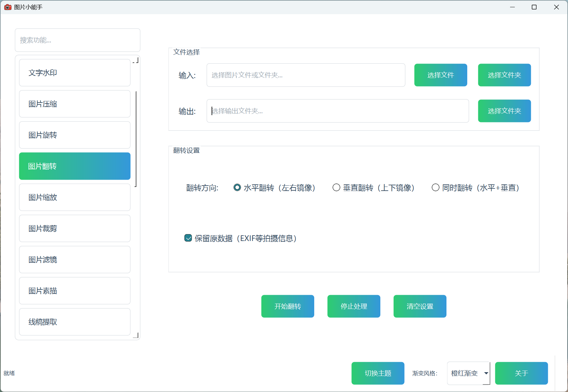
Task: Open the 图片滤镜 filter function
Action: click(74, 260)
